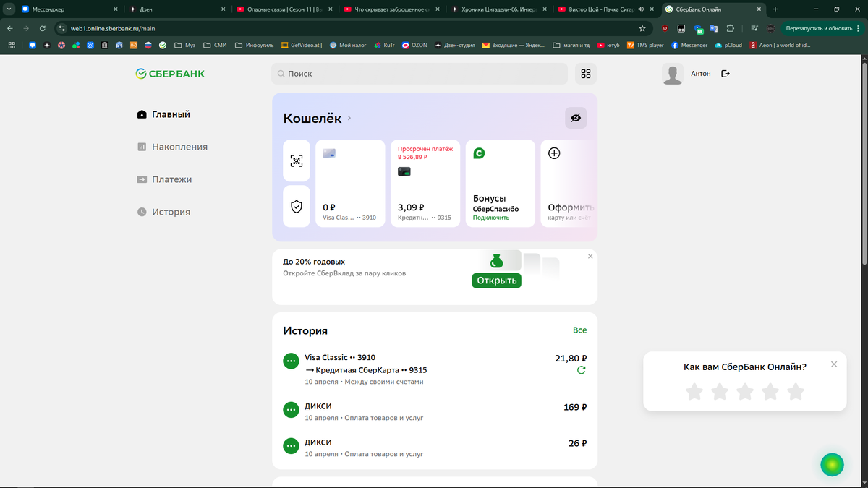
Task: Open История in the sidebar
Action: click(x=164, y=212)
